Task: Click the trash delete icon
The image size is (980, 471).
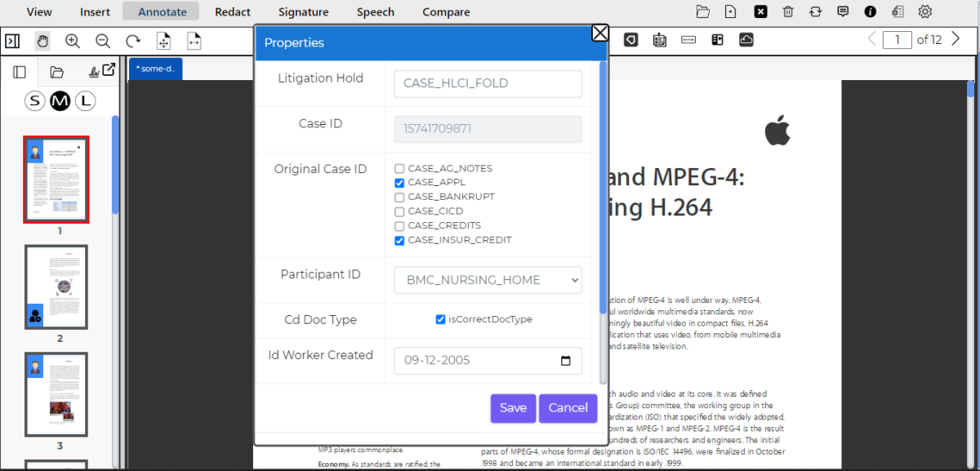Action: point(788,11)
